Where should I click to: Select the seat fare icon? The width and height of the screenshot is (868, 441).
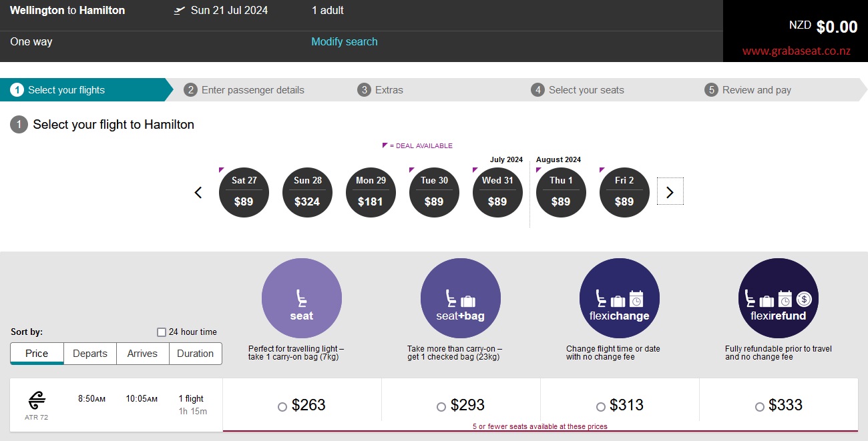coord(302,298)
